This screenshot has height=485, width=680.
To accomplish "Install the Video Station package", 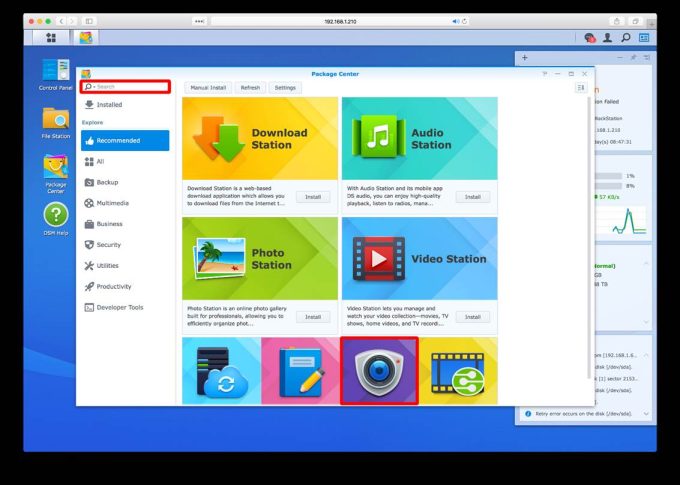I will (472, 316).
